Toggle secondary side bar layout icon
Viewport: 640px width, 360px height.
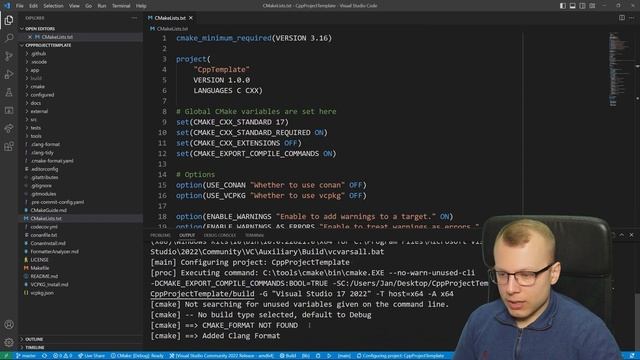[x=582, y=6]
